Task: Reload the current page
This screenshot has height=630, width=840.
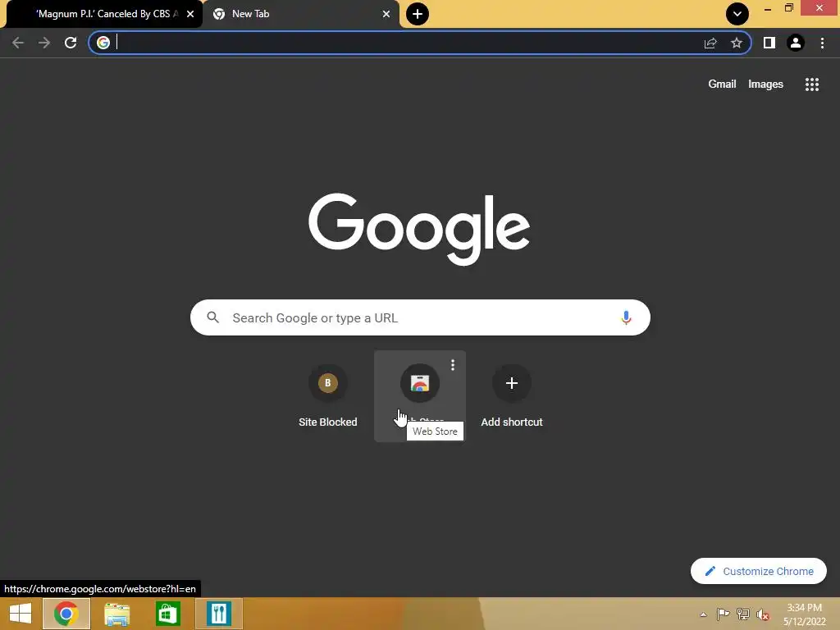Action: pyautogui.click(x=71, y=43)
